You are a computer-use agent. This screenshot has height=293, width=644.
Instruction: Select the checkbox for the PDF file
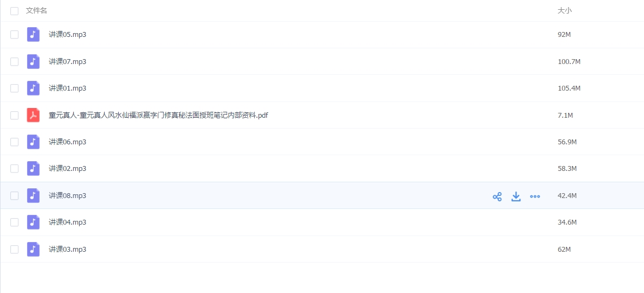pos(14,115)
